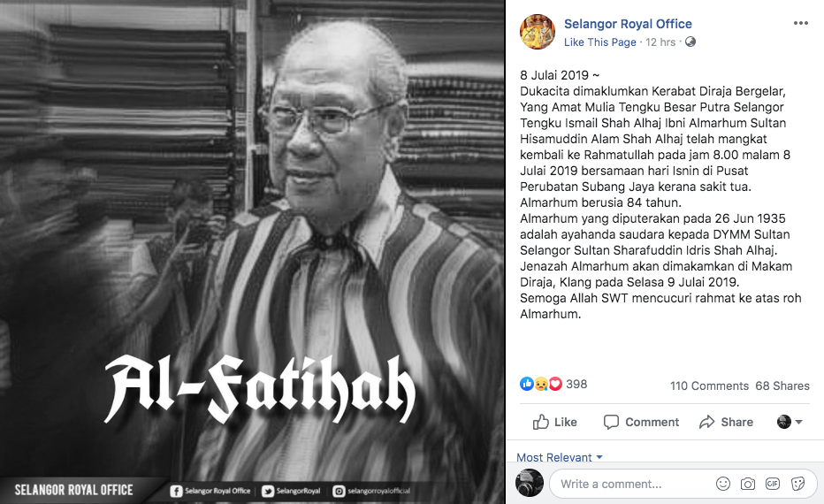The width and height of the screenshot is (824, 504).
Task: Open 110 Comments link
Action: point(709,386)
